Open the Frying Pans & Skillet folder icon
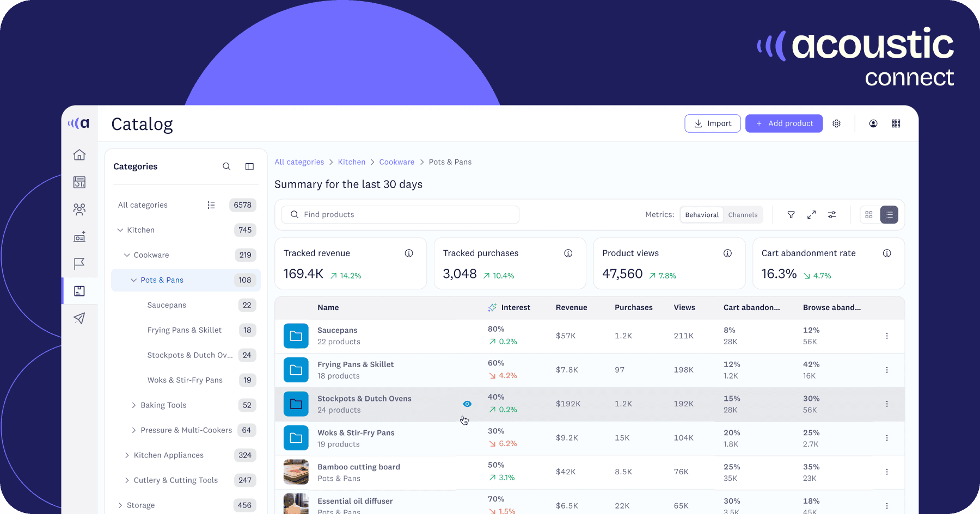The image size is (980, 514). click(296, 370)
